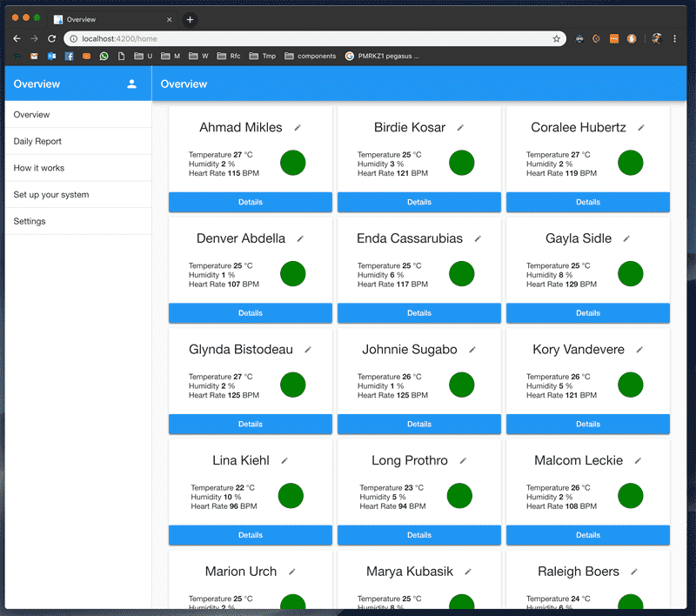View Details for Malcom Leckie
Image resolution: width=696 pixels, height=616 pixels.
tap(588, 535)
